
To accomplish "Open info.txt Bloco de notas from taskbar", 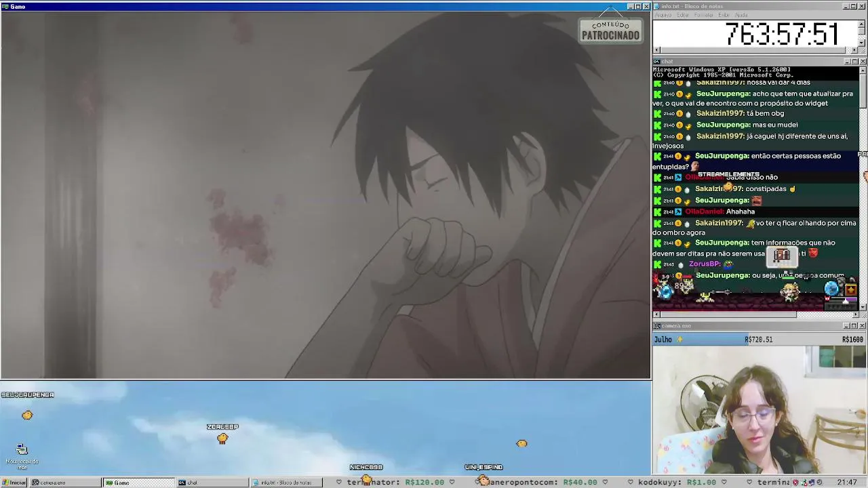I will (285, 483).
